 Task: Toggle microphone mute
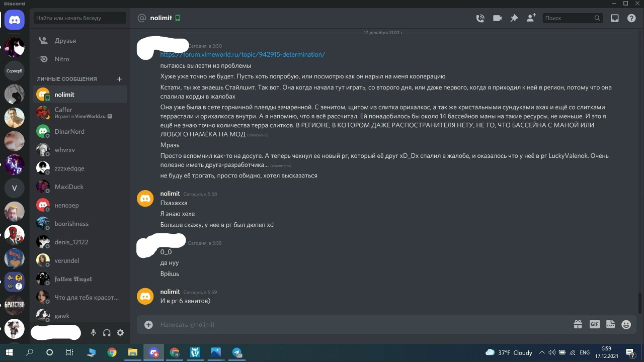(x=93, y=332)
